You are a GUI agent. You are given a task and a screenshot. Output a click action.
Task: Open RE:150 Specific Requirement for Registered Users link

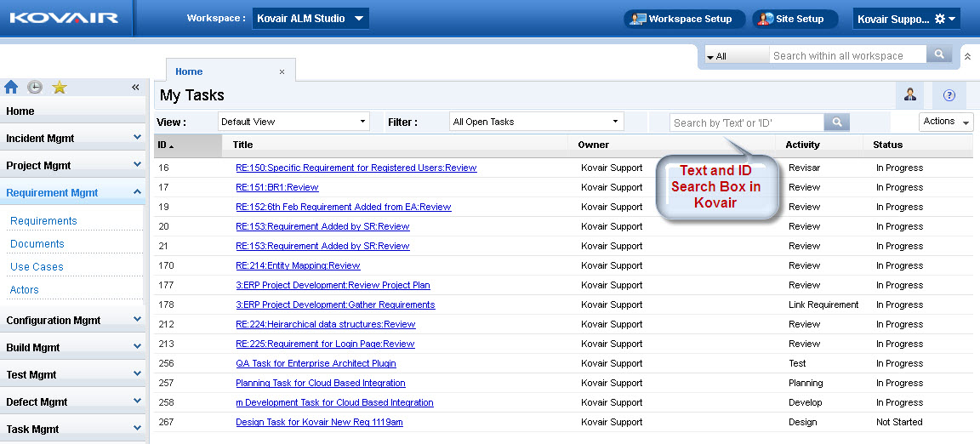[356, 168]
